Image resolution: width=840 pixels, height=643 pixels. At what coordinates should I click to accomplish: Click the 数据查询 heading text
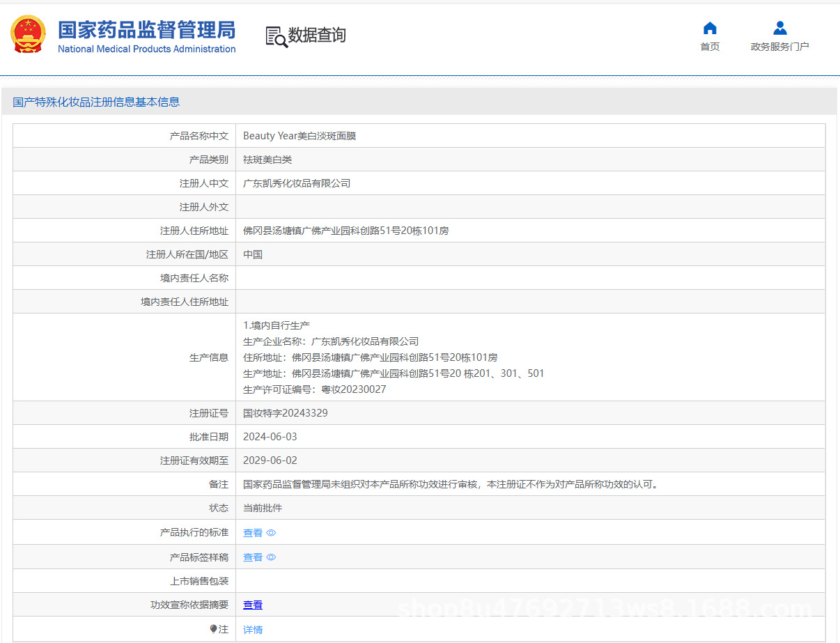pos(317,35)
